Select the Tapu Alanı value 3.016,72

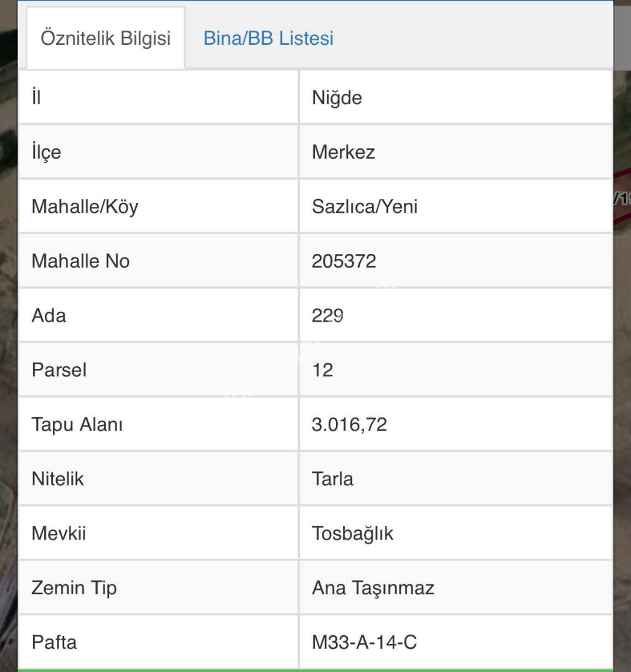[349, 424]
